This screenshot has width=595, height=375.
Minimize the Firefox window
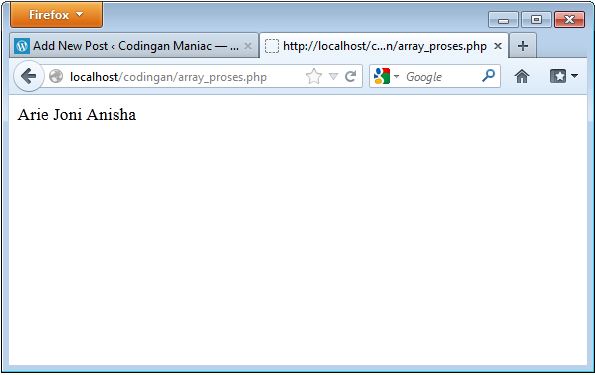click(503, 20)
